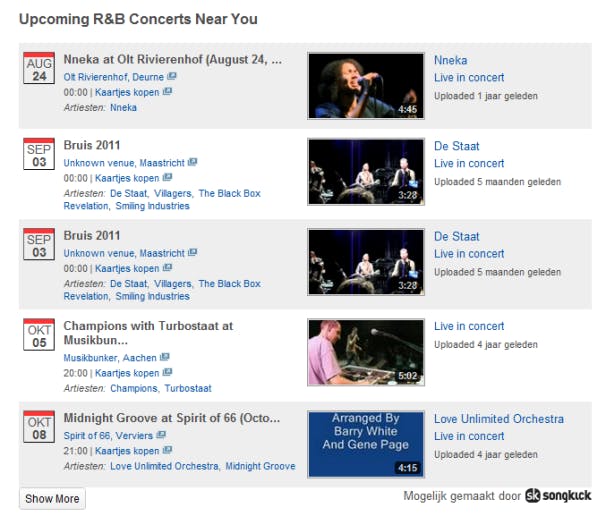
Task: Play the 5:02 keyboard player video thumbnail
Action: tap(364, 352)
